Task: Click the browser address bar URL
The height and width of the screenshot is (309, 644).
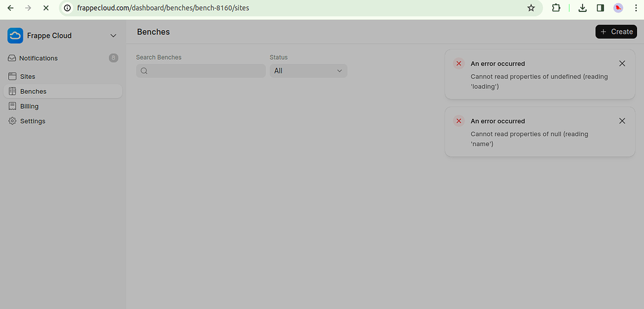Action: coord(163,8)
